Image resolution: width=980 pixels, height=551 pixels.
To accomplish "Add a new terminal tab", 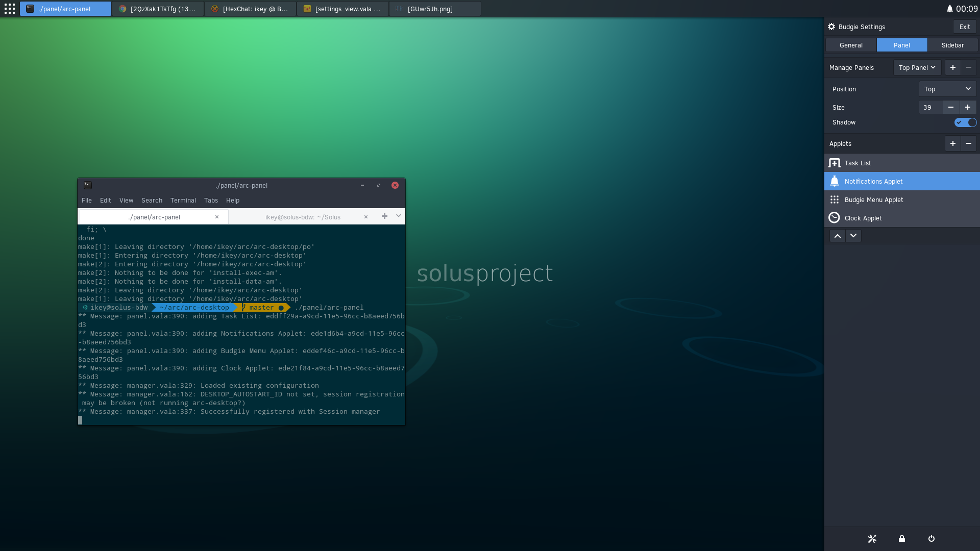I will coord(385,216).
